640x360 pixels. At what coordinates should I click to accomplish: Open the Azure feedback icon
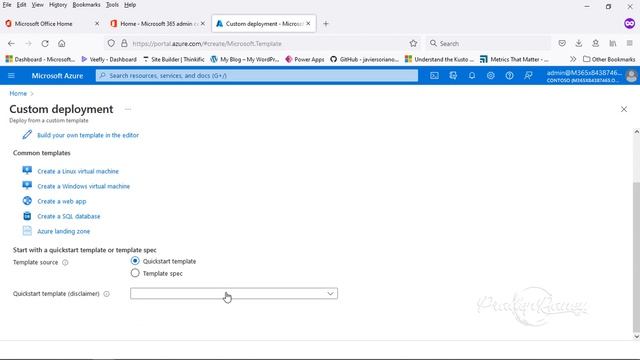coord(528,76)
